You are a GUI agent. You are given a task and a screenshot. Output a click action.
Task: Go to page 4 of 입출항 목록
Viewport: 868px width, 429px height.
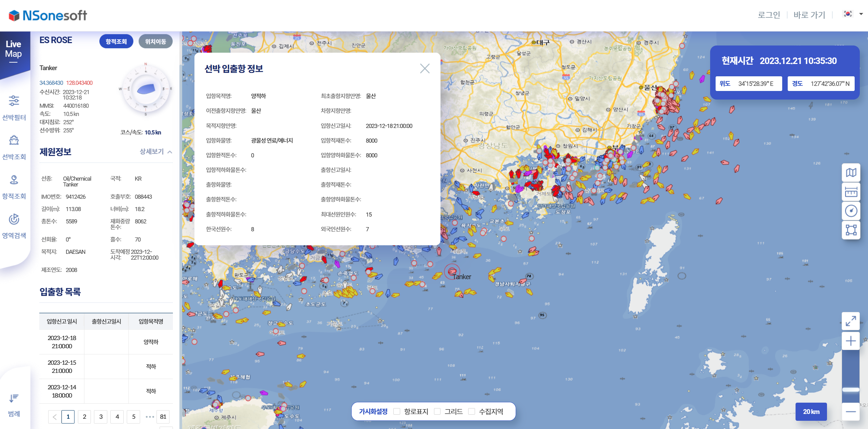click(117, 417)
